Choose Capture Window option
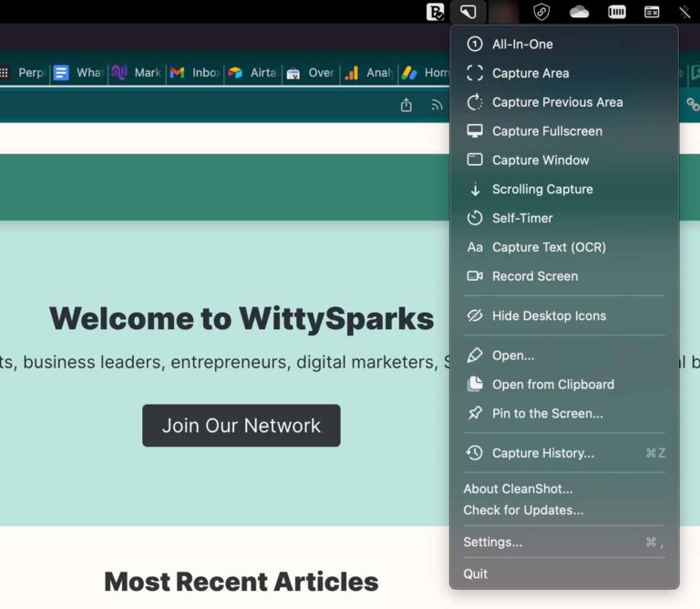 (564, 160)
